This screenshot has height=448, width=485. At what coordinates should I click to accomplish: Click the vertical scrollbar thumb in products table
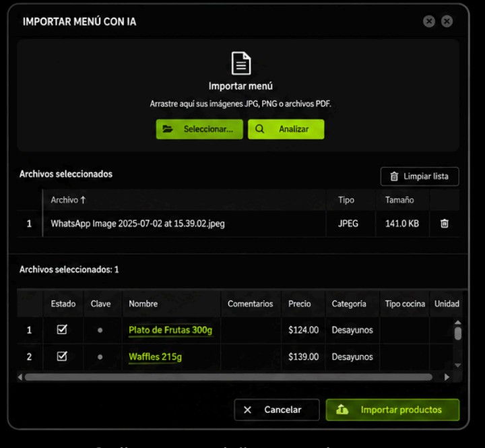pos(458,334)
